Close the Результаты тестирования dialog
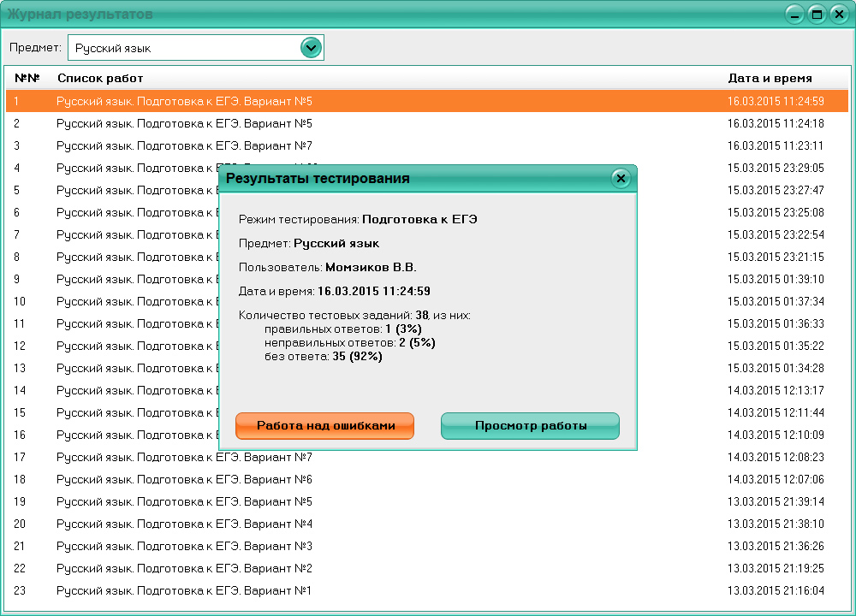 pyautogui.click(x=621, y=179)
